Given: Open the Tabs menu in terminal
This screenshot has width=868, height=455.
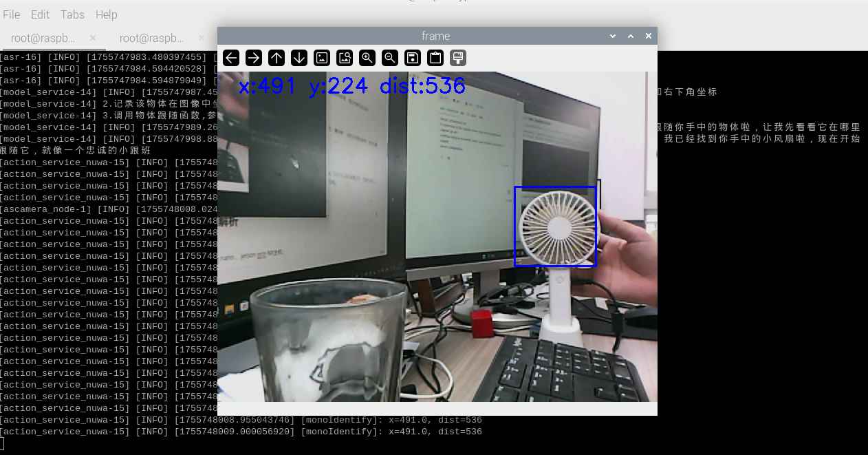Looking at the screenshot, I should (72, 14).
